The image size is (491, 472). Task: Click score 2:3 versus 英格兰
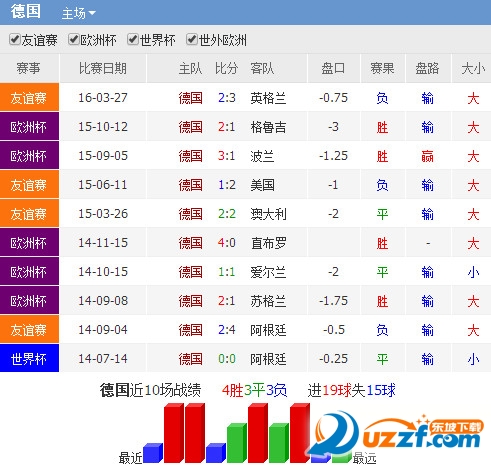227,98
